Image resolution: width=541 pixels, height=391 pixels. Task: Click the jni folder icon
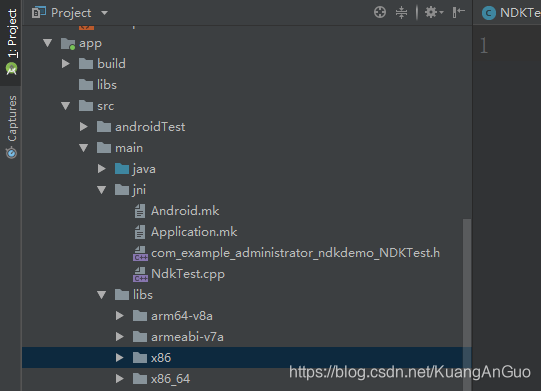pyautogui.click(x=122, y=189)
